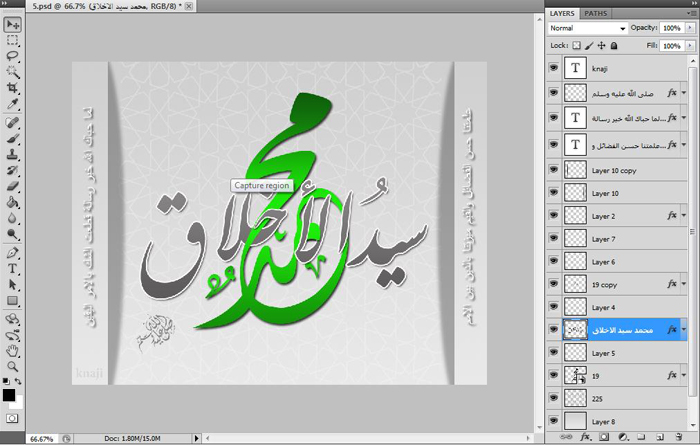Viewport: 700px width, 445px height.
Task: Click the lock all padlock icon
Action: (x=614, y=46)
